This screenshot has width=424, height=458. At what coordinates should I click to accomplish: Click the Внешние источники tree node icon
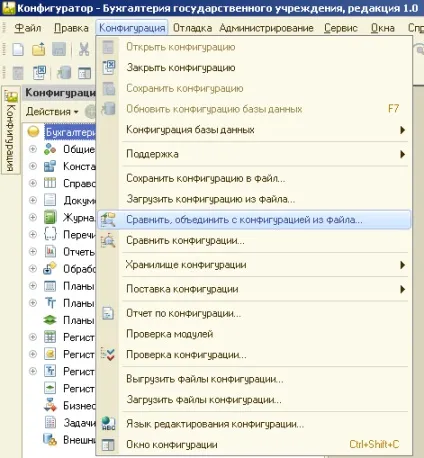(50, 440)
